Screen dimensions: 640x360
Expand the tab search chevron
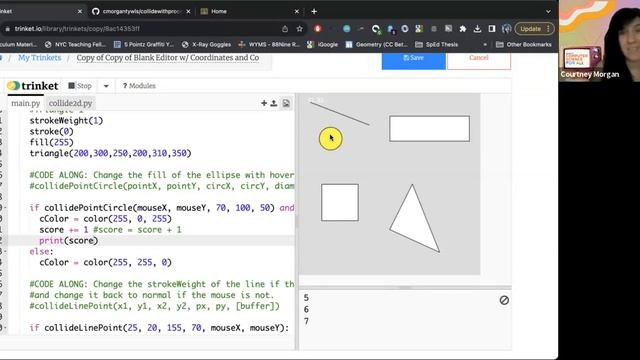tap(548, 11)
